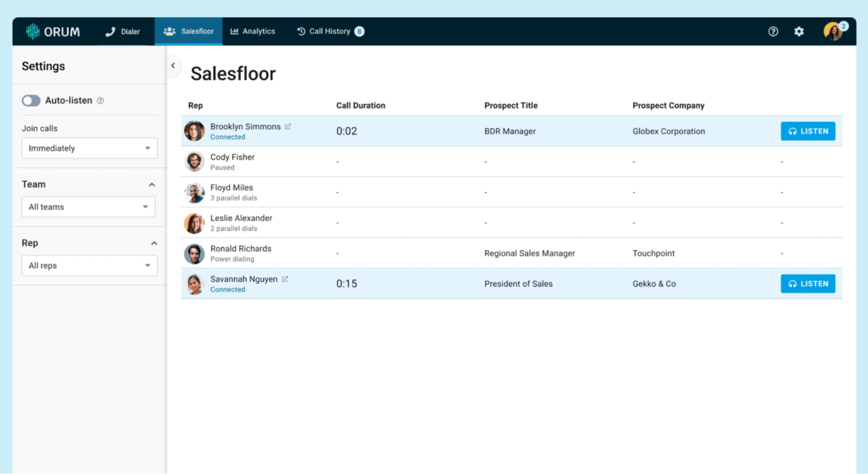Click the Call History badge count

point(359,31)
